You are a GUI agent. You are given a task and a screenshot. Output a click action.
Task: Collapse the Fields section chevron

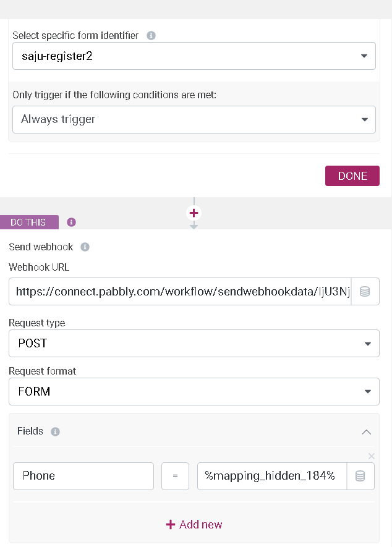click(366, 432)
